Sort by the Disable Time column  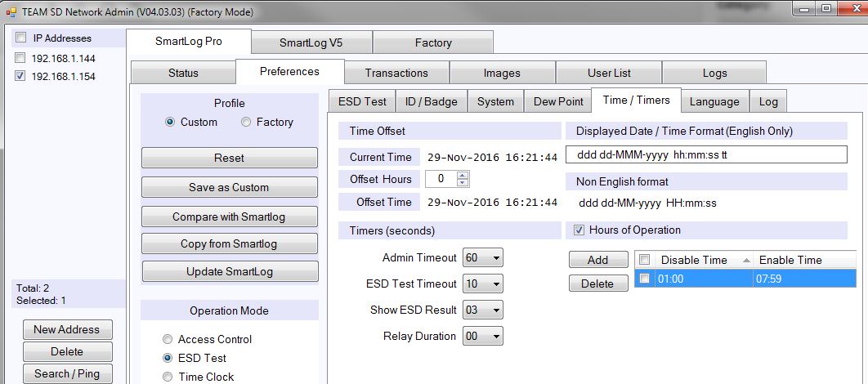point(703,260)
